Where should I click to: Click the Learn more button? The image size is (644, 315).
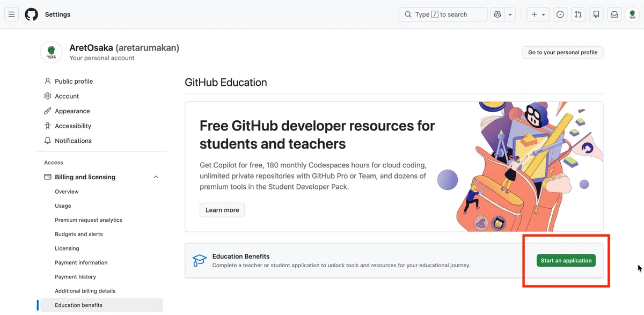pos(222,210)
